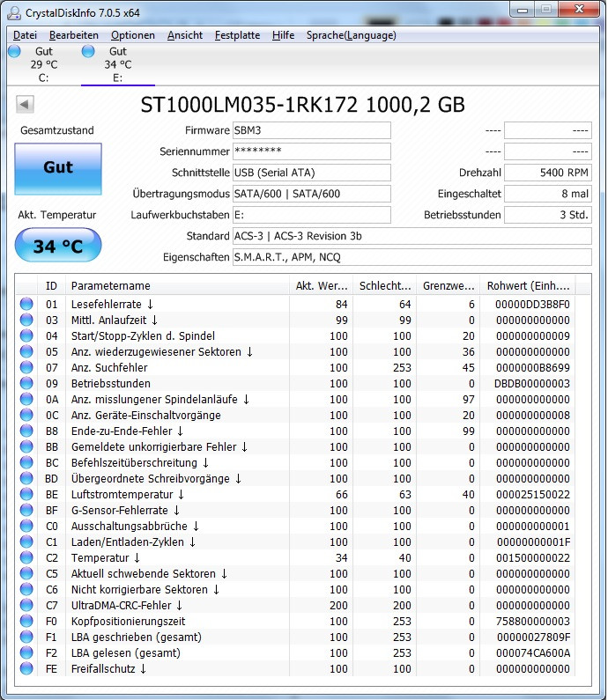Click the Eingeschaltet field 8 mal
The image size is (608, 700).
tap(548, 194)
